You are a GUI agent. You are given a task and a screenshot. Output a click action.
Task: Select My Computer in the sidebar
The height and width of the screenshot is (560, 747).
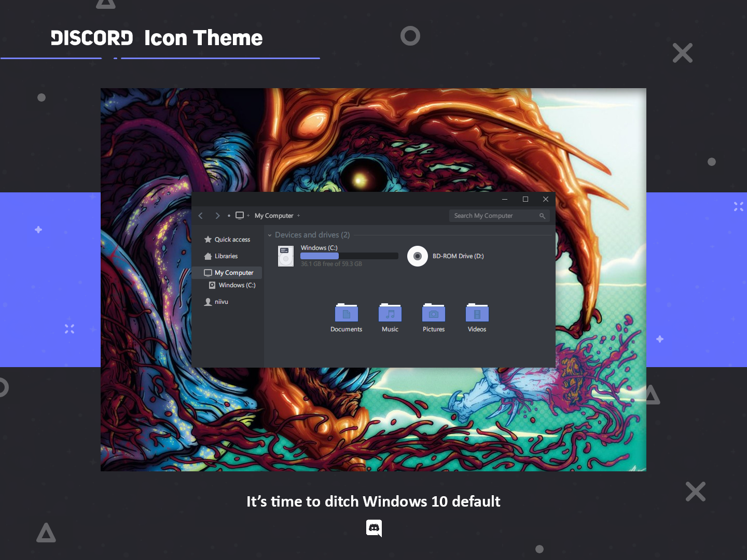[x=227, y=273]
